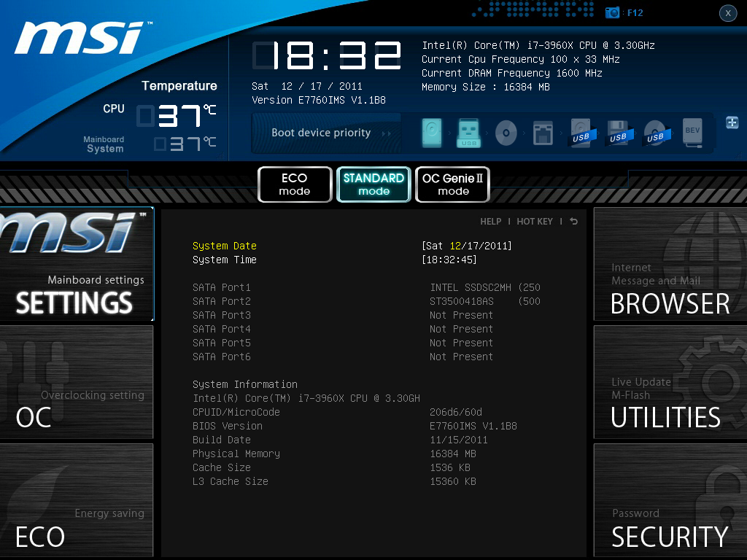Click the BIOS Version row
Image resolution: width=747 pixels, height=560 pixels.
point(355,426)
